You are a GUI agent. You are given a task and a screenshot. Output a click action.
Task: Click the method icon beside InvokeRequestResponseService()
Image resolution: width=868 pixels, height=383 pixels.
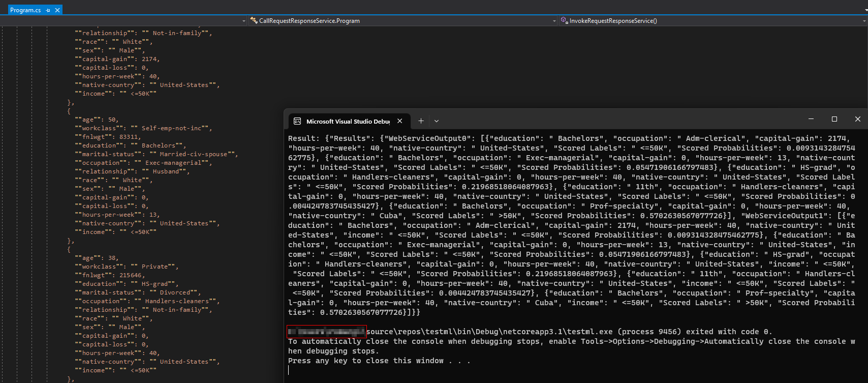coord(564,21)
